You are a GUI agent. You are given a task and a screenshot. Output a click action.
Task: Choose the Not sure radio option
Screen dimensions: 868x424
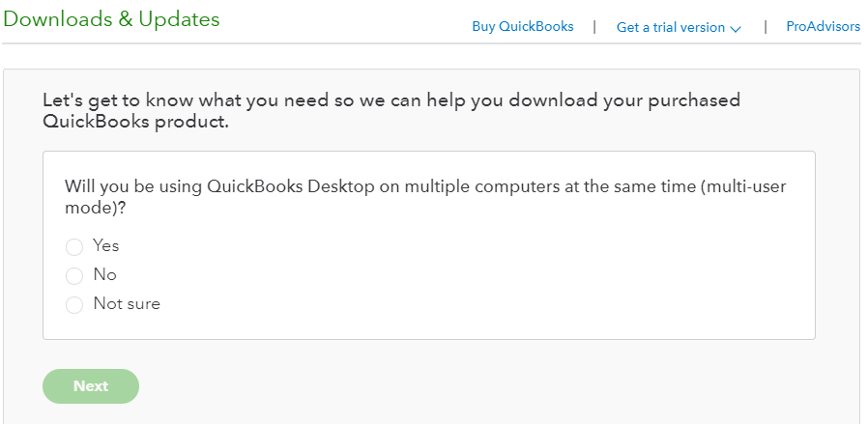(74, 304)
